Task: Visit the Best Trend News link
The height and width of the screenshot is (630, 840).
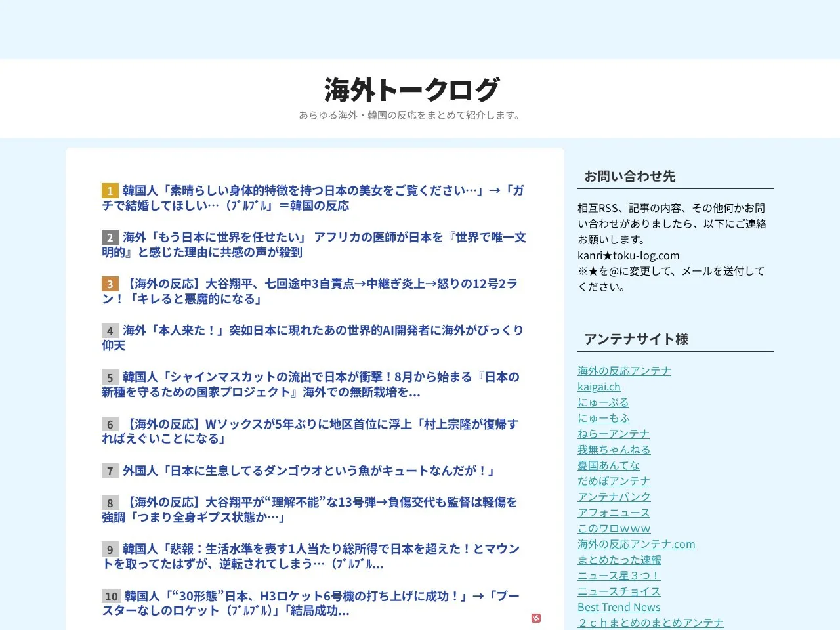Action: [x=619, y=607]
